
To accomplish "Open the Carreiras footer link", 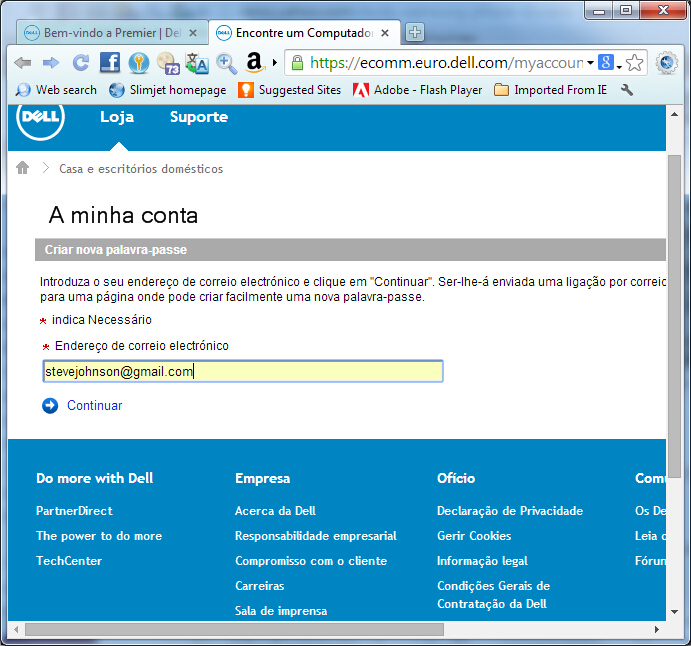I will (260, 586).
